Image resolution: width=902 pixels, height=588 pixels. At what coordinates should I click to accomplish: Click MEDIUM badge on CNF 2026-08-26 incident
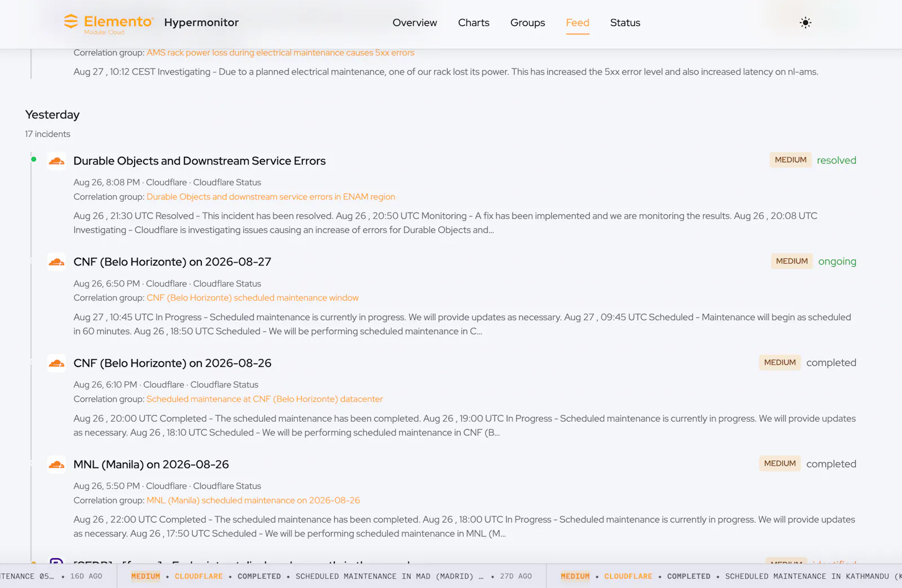pyautogui.click(x=780, y=362)
